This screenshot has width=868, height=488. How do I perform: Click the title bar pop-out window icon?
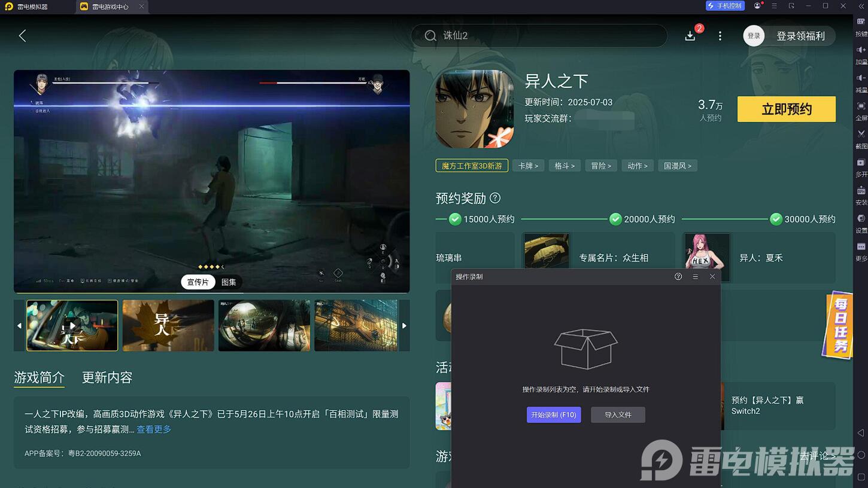click(791, 6)
